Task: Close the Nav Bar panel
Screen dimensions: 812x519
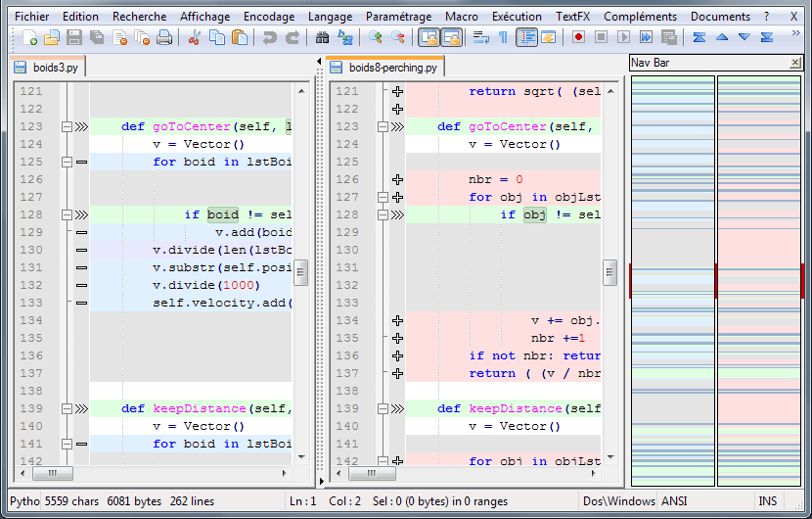Action: pos(794,63)
